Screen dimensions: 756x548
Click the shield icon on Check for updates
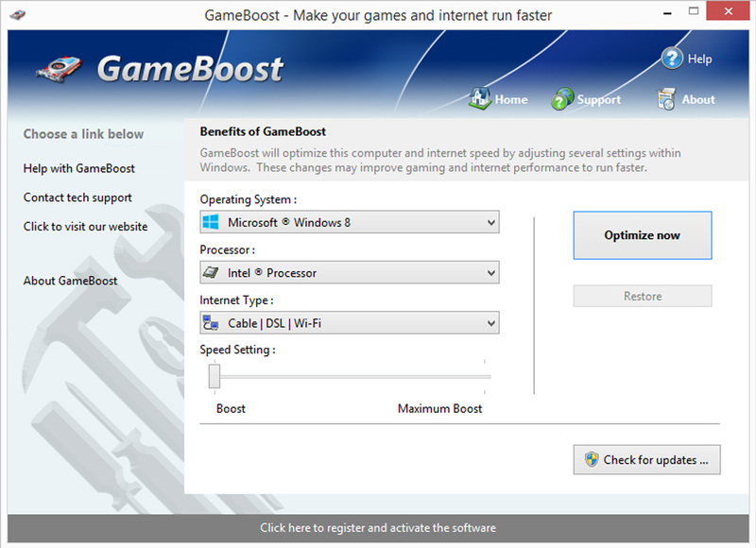[592, 459]
